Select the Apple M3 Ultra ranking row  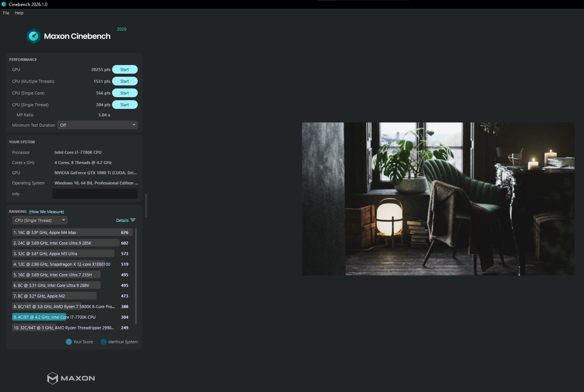point(72,254)
